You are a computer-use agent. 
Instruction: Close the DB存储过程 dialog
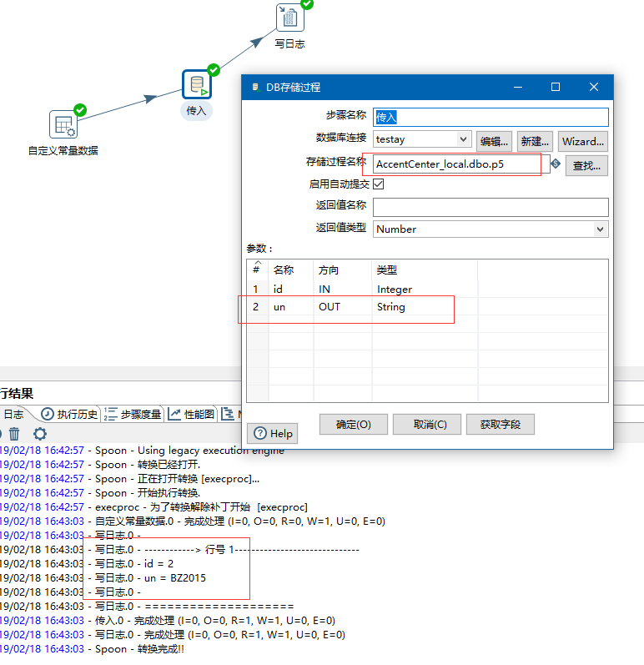[x=594, y=87]
